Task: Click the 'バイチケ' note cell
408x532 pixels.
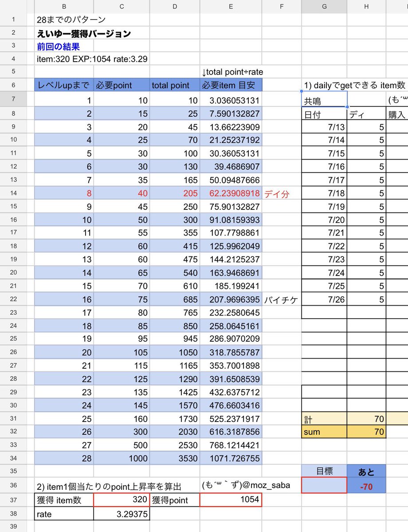Action: click(281, 299)
